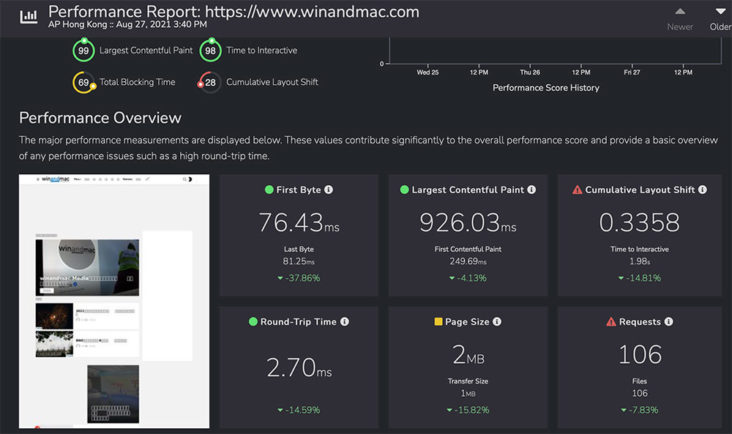Screen dimensions: 732x434
Task: Click the Round-Trip Time info icon
Action: click(345, 322)
